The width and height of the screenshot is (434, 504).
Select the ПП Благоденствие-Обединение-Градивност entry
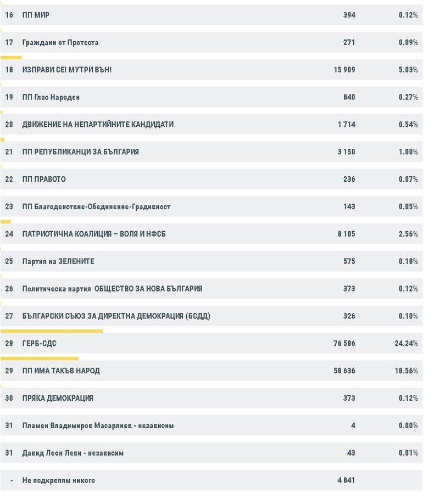tap(96, 207)
